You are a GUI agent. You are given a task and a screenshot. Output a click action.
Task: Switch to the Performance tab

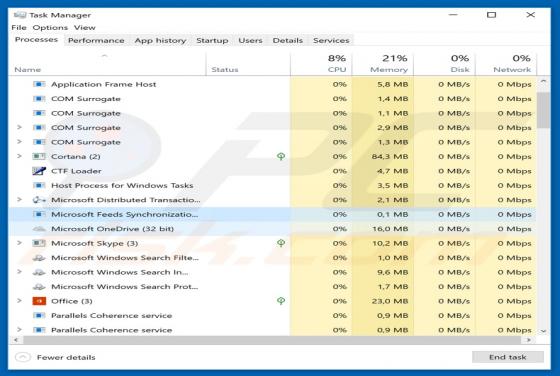[96, 40]
